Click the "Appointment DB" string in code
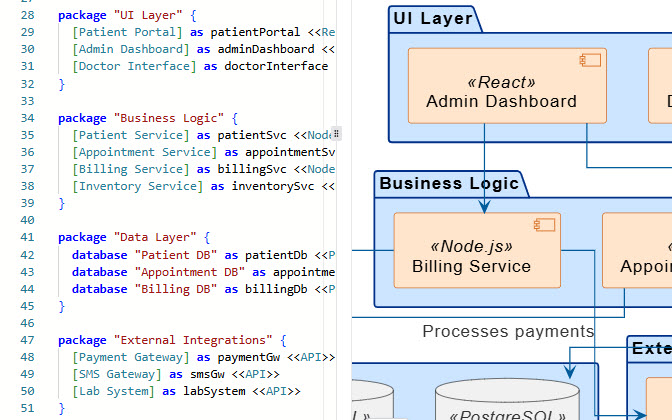 click(x=190, y=272)
